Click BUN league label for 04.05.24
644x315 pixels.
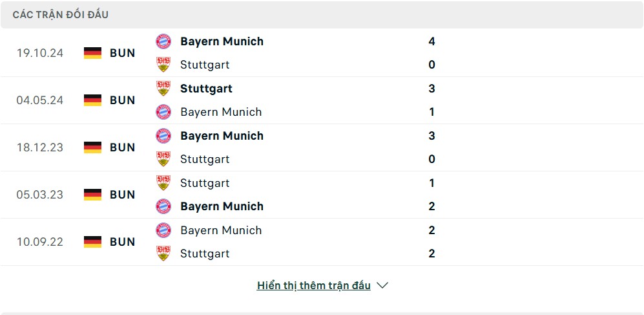122,100
